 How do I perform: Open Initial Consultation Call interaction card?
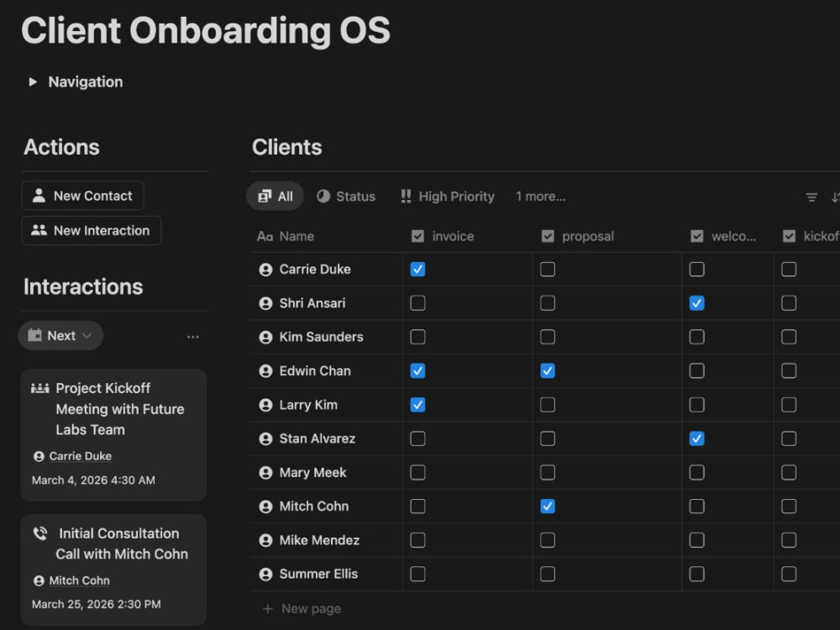click(113, 570)
